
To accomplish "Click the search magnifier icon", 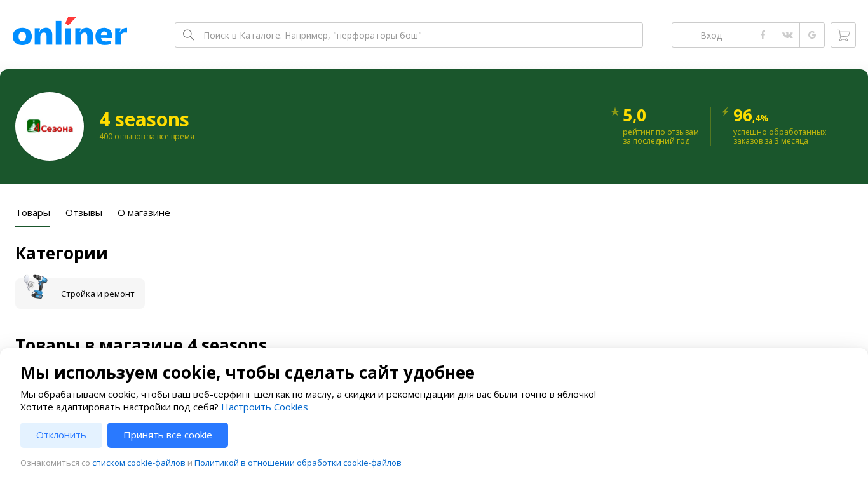I will pyautogui.click(x=188, y=35).
